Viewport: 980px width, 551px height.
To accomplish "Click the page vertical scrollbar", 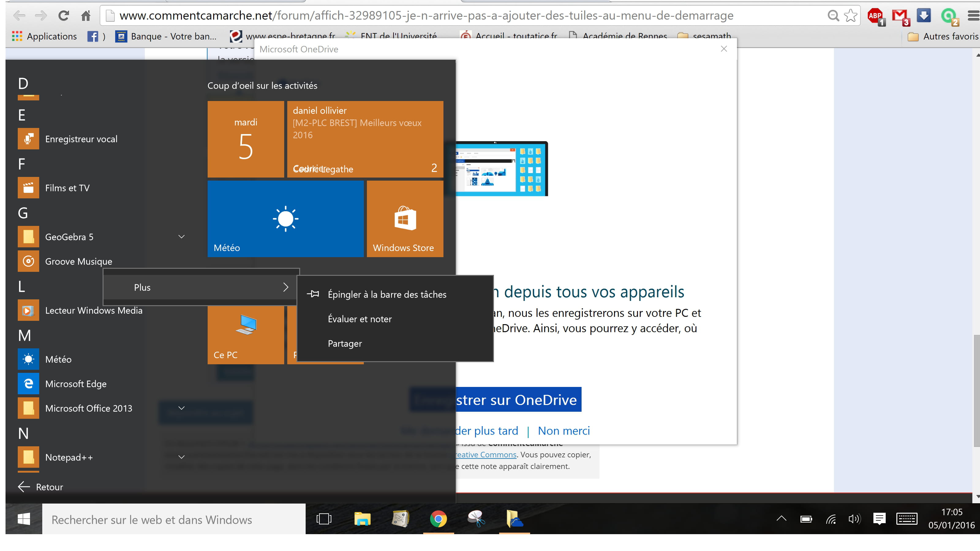I will pos(977,391).
